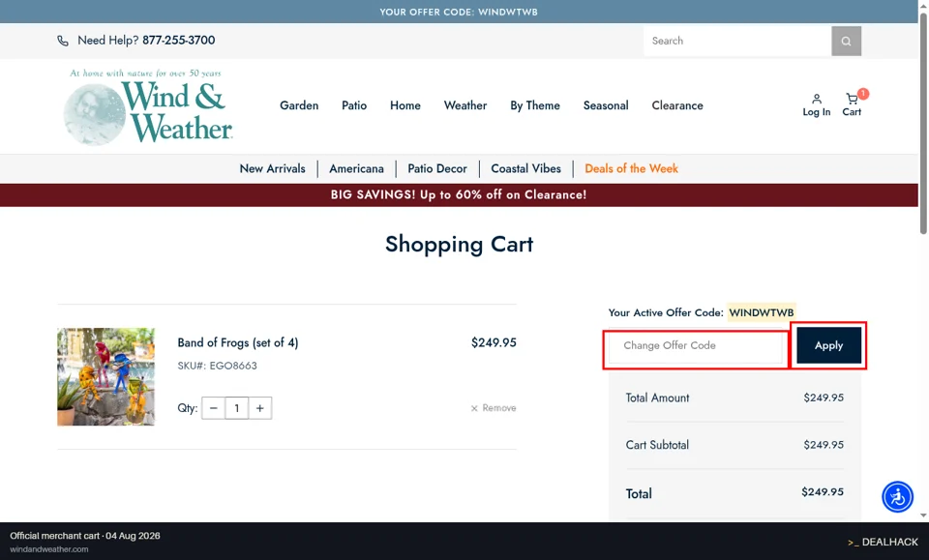Image resolution: width=929 pixels, height=560 pixels.
Task: Open the Seasonal menu
Action: 606,105
